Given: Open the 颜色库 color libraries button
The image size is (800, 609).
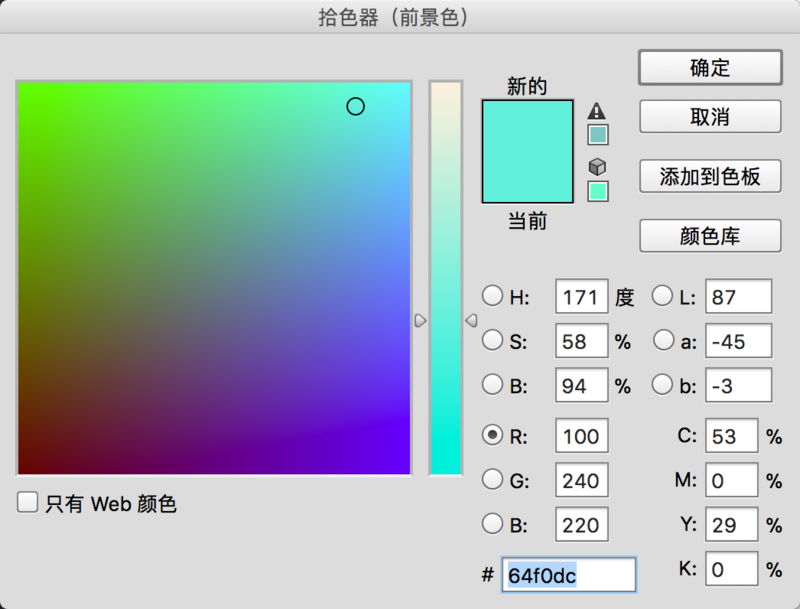Looking at the screenshot, I should tap(710, 236).
